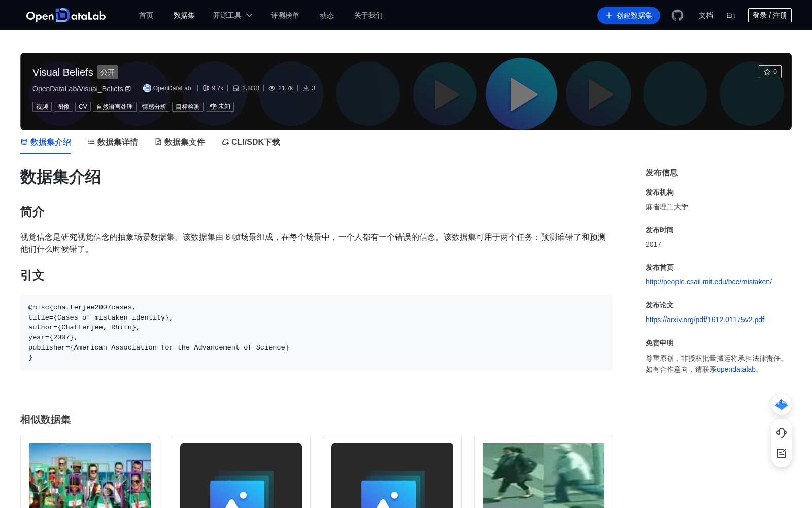Click the 登录 / 注册 button

pos(770,15)
